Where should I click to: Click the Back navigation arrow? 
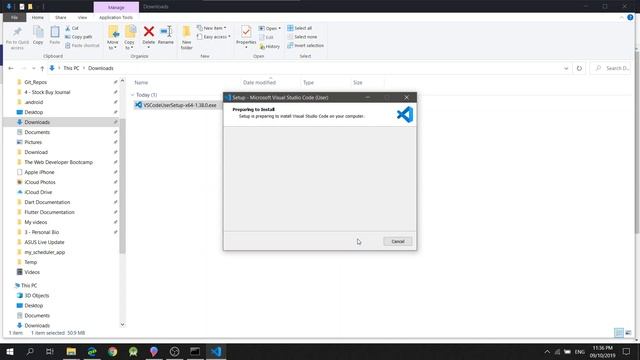tap(11, 68)
